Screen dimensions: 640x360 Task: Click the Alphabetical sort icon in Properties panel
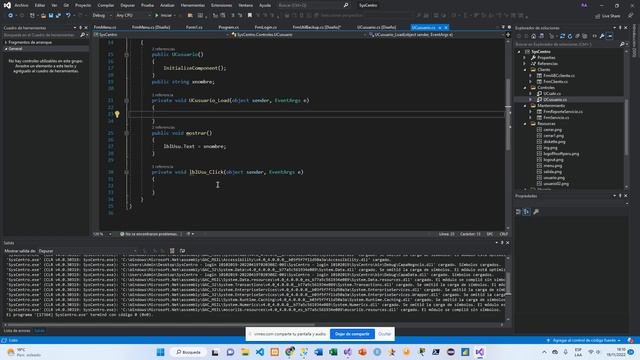527,212
